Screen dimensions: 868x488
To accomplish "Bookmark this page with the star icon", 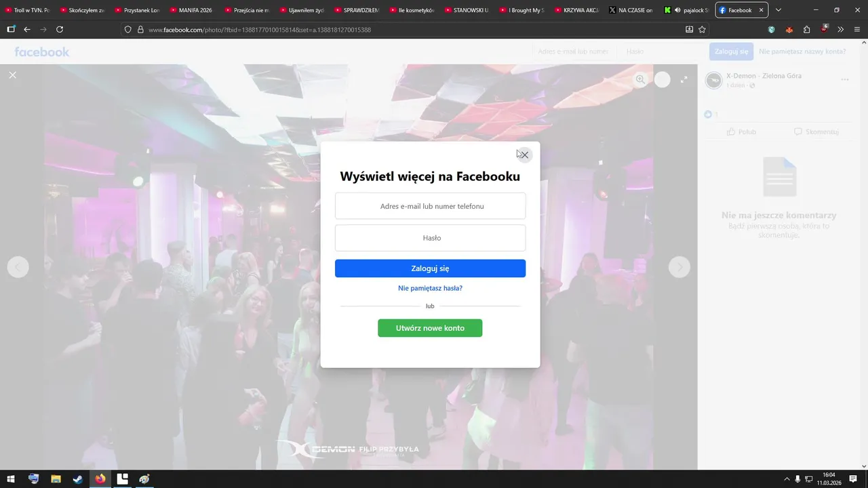I will [x=702, y=30].
